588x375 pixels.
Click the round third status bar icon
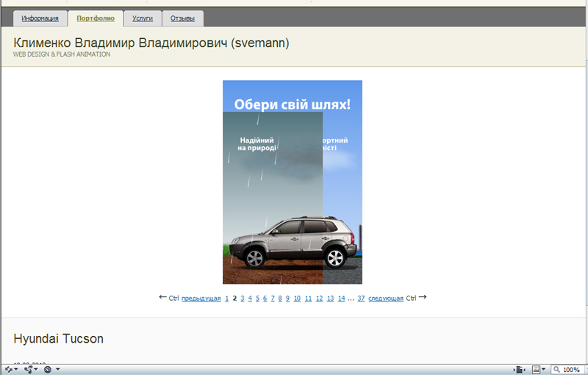click(x=48, y=369)
